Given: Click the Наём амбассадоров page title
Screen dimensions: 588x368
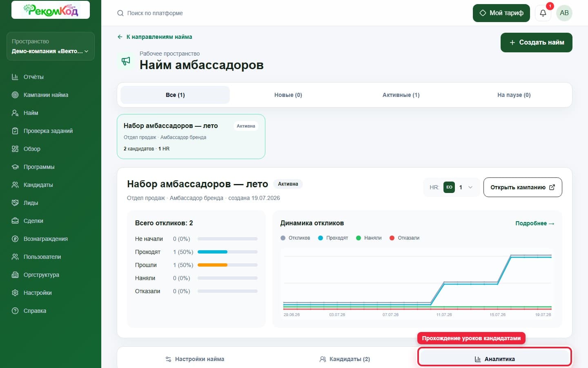Looking at the screenshot, I should (x=202, y=65).
